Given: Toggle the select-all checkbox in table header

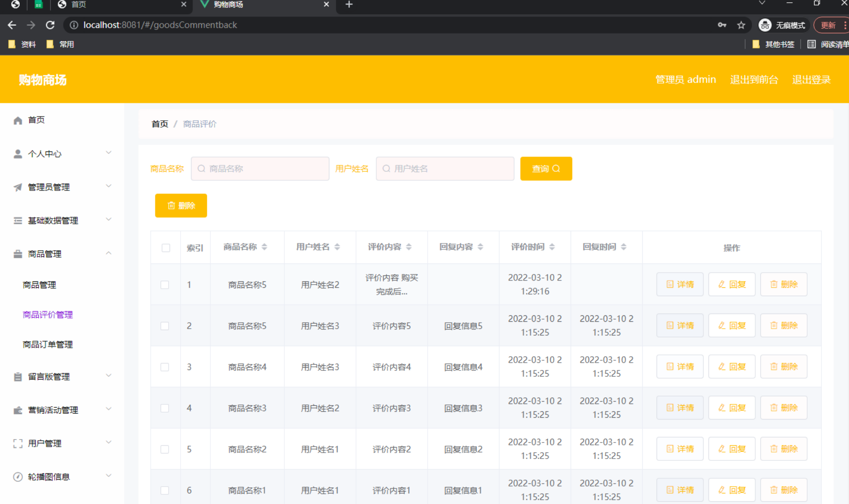Looking at the screenshot, I should click(166, 248).
